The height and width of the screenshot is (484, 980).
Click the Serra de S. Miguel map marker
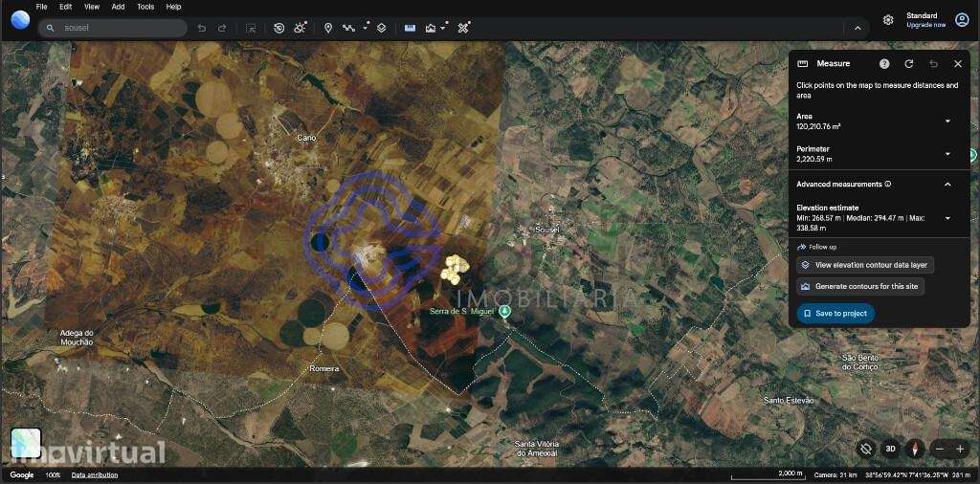click(x=505, y=311)
